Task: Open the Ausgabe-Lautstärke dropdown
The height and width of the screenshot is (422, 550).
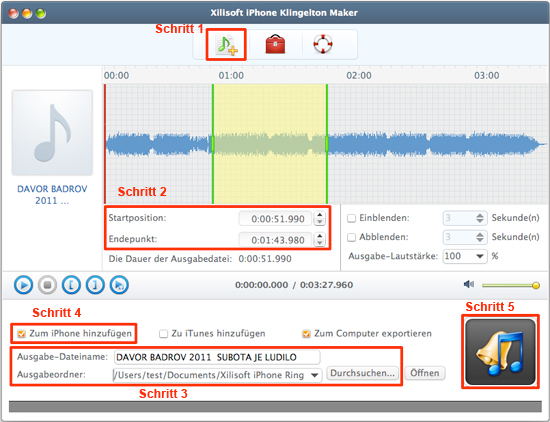Action: [465, 256]
